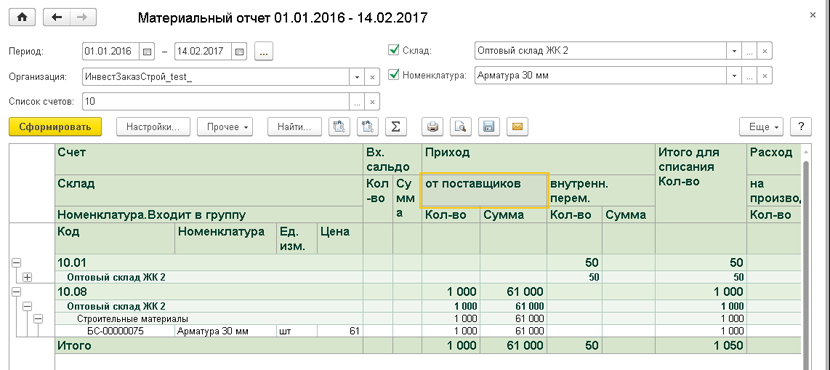Open period selection ellipsis button
This screenshot has height=370, width=830.
[x=264, y=52]
